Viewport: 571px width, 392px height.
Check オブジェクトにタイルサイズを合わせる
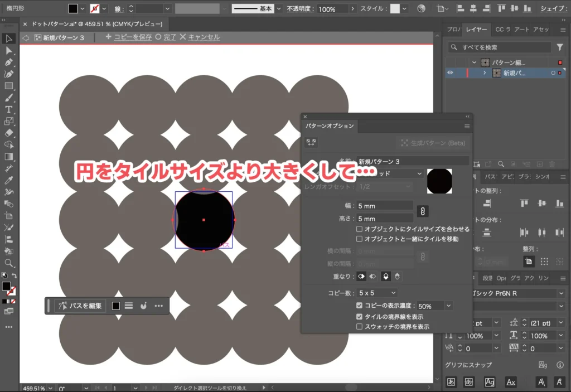pyautogui.click(x=359, y=229)
